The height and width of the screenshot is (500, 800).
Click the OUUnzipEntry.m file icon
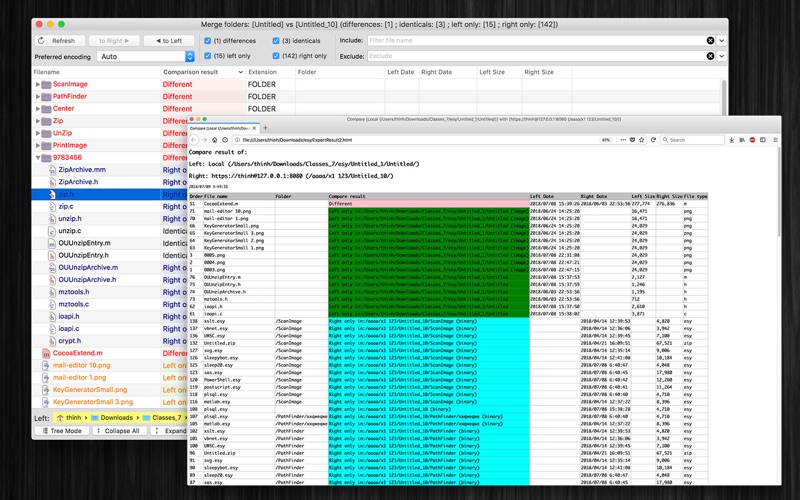pos(52,243)
